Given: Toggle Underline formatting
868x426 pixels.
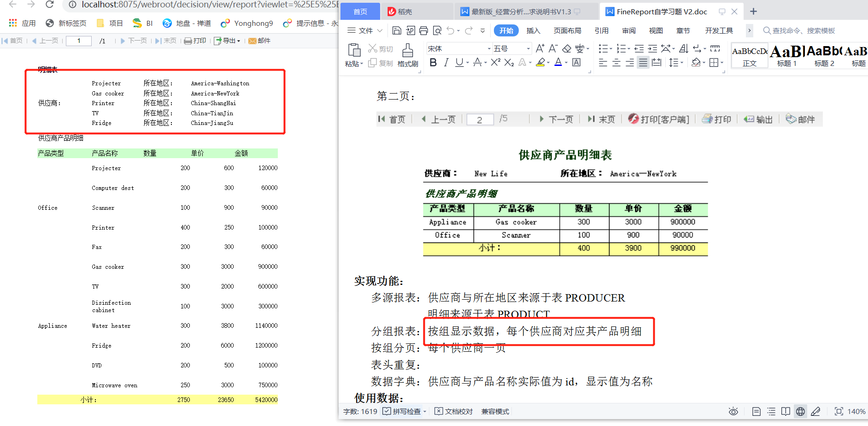Looking at the screenshot, I should click(459, 62).
